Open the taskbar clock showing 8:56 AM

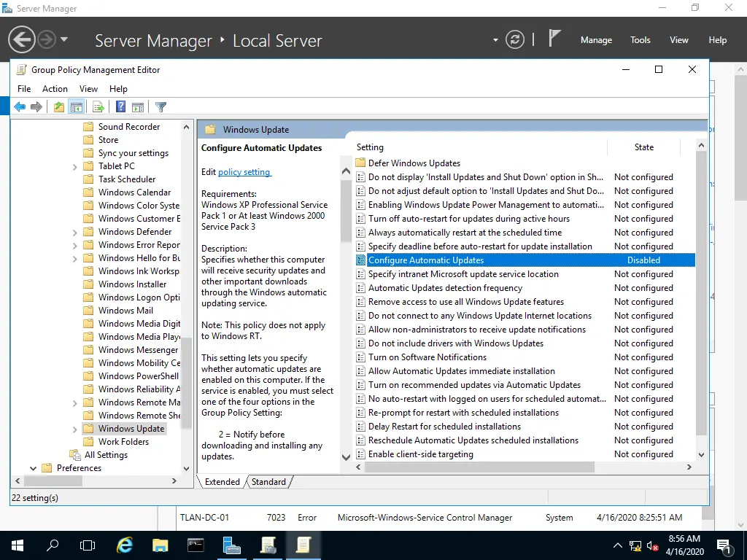click(684, 545)
